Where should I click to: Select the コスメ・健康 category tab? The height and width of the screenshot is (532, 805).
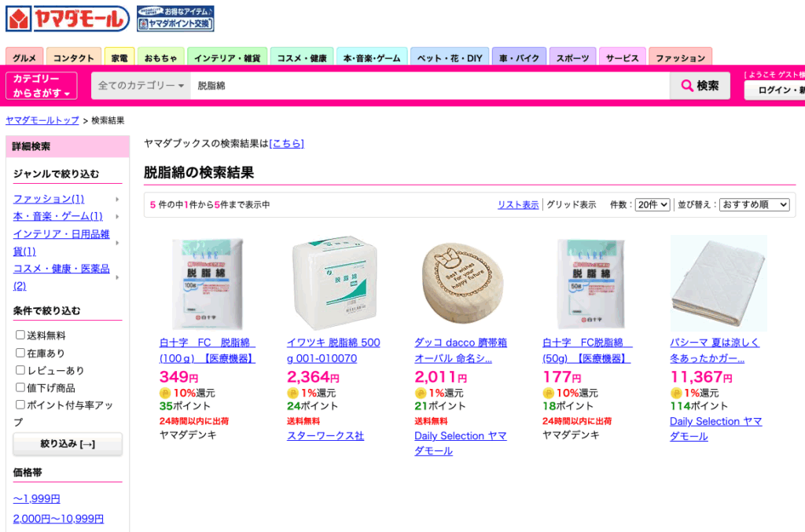302,57
